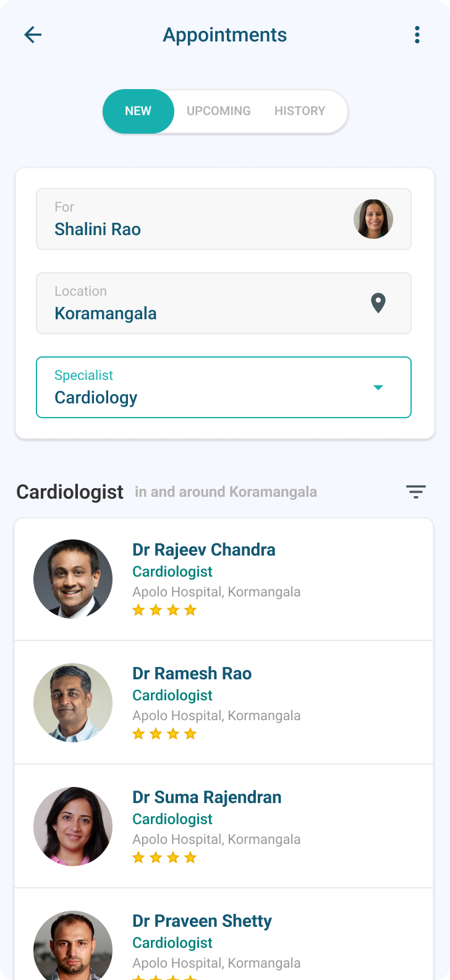Switch to the HISTORY tab

(x=300, y=111)
